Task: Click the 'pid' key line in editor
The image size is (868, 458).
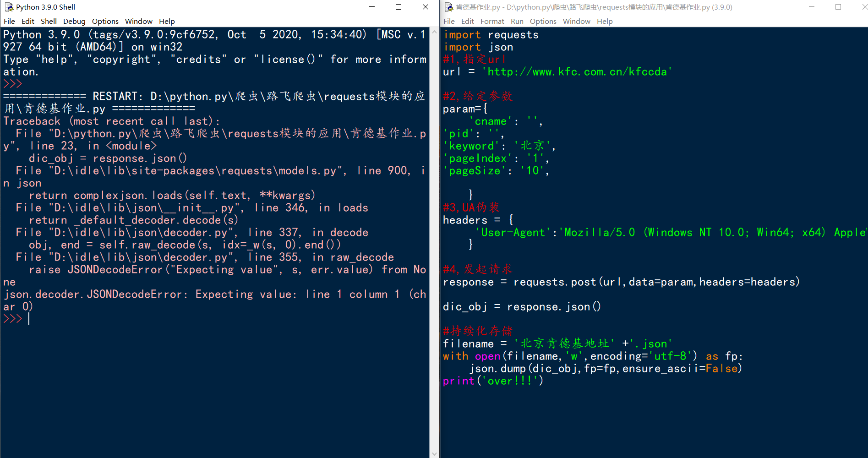Action: click(x=474, y=134)
